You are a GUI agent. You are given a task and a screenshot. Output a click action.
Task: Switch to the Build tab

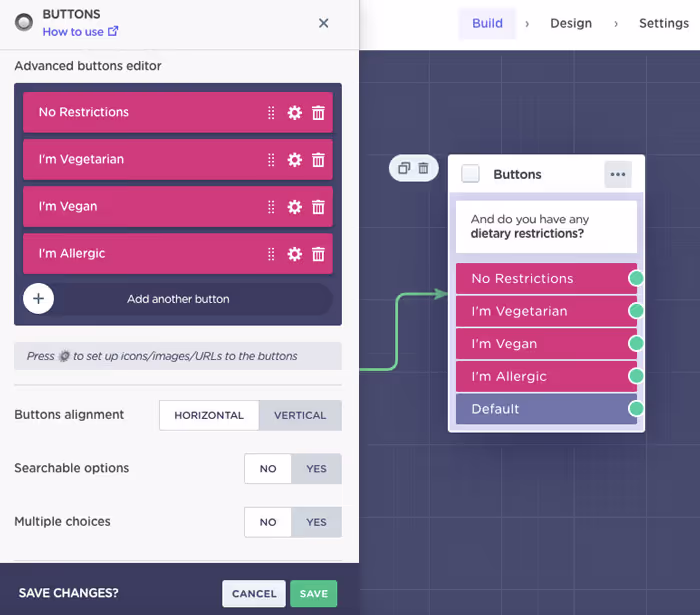point(487,23)
